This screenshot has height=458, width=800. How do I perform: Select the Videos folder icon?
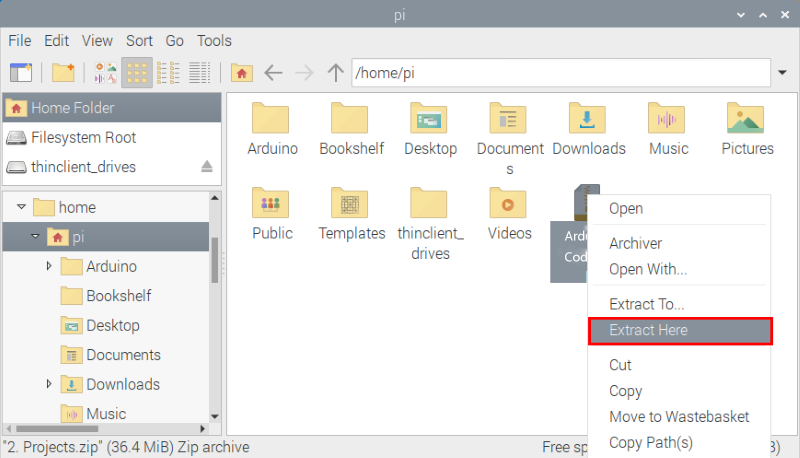click(x=508, y=203)
